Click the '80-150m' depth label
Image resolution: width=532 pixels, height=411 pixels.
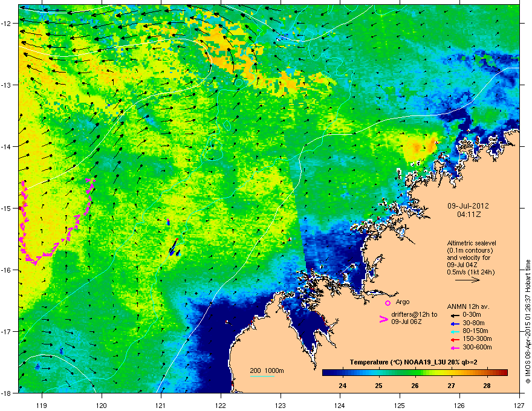[475, 331]
